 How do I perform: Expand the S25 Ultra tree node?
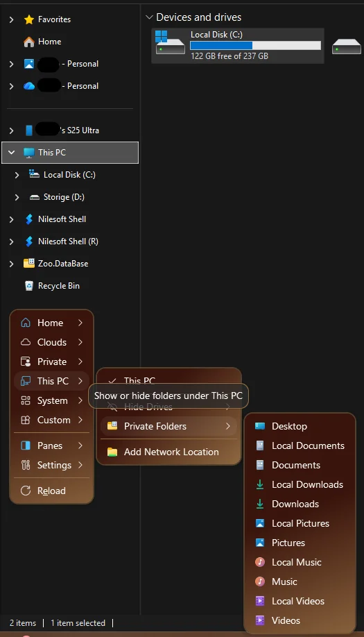11,130
